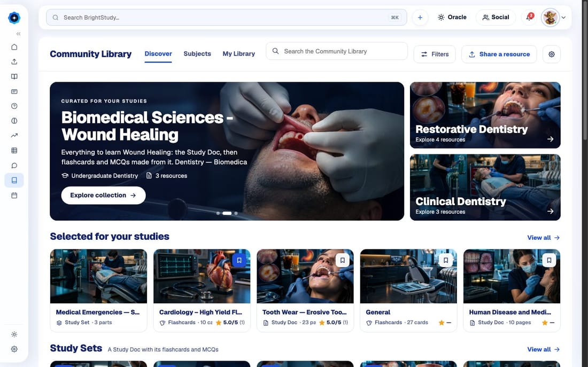Open the trending chart sidebar icon

(x=14, y=135)
